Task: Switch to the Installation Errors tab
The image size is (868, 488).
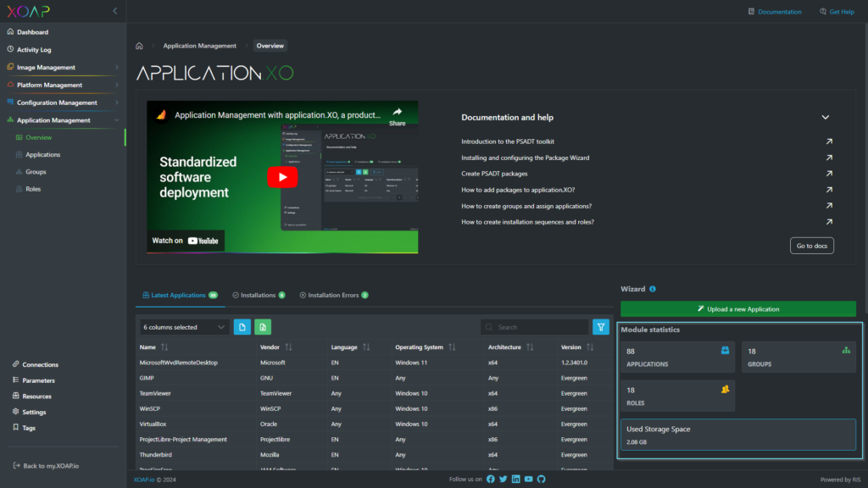Action: tap(334, 296)
